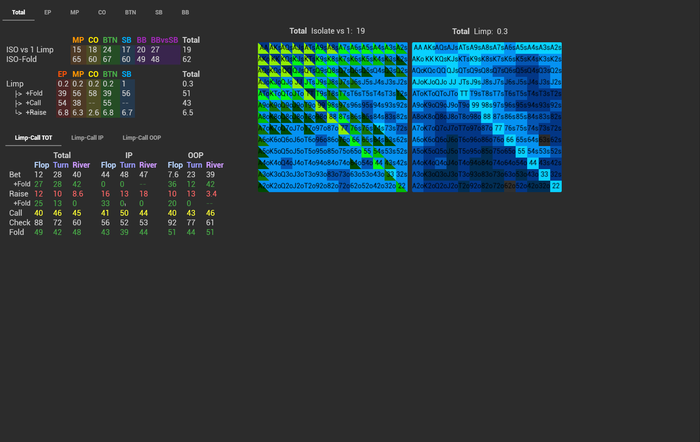Viewport: 700px width, 442px height.
Task: Click the 'Raise' row label in Limp-Call table
Action: 18,194
